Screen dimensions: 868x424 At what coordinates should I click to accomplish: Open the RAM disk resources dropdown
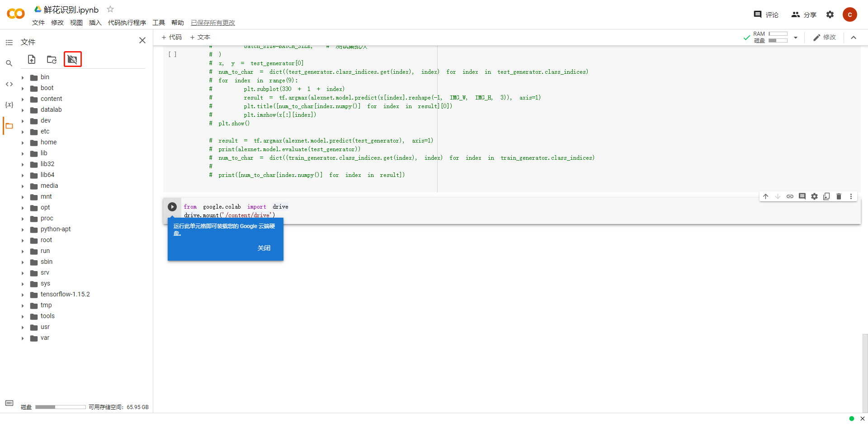(x=796, y=38)
